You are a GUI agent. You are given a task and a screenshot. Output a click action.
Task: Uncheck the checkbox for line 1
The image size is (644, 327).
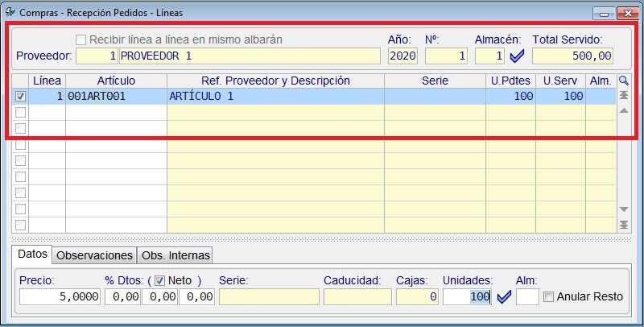[x=21, y=96]
